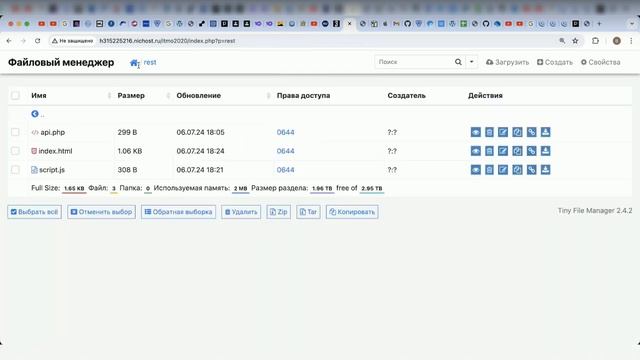Click the Файловый менеджер title
The height and width of the screenshot is (360, 640).
pos(61,62)
